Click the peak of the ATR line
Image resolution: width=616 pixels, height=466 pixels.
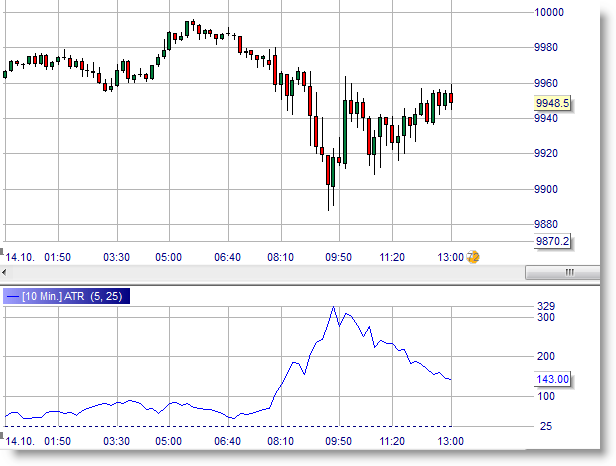[334, 308]
